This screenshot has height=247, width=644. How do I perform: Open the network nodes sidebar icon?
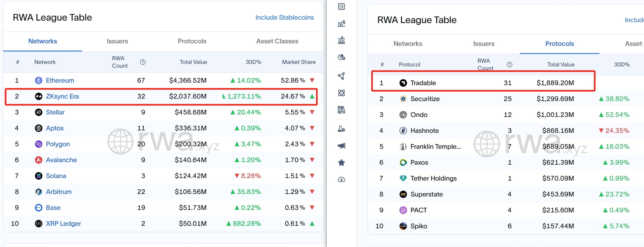pos(341,76)
